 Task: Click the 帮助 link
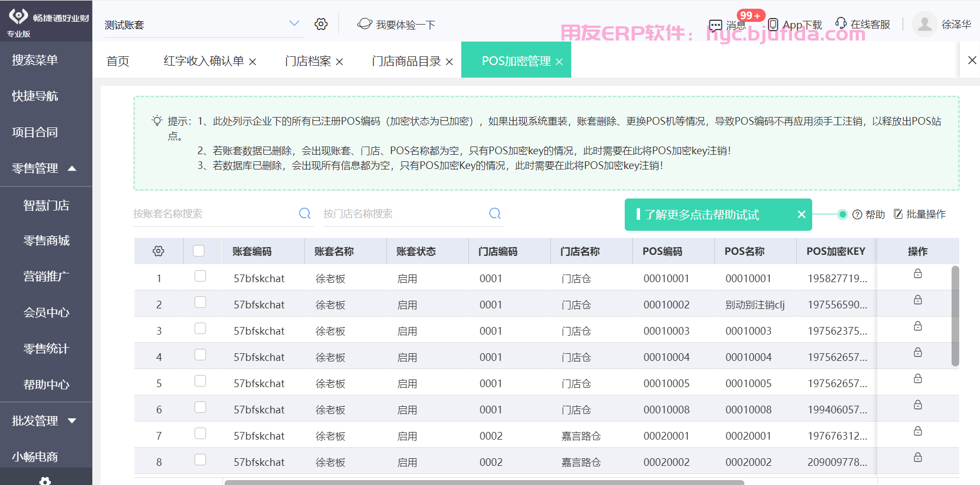click(x=868, y=214)
